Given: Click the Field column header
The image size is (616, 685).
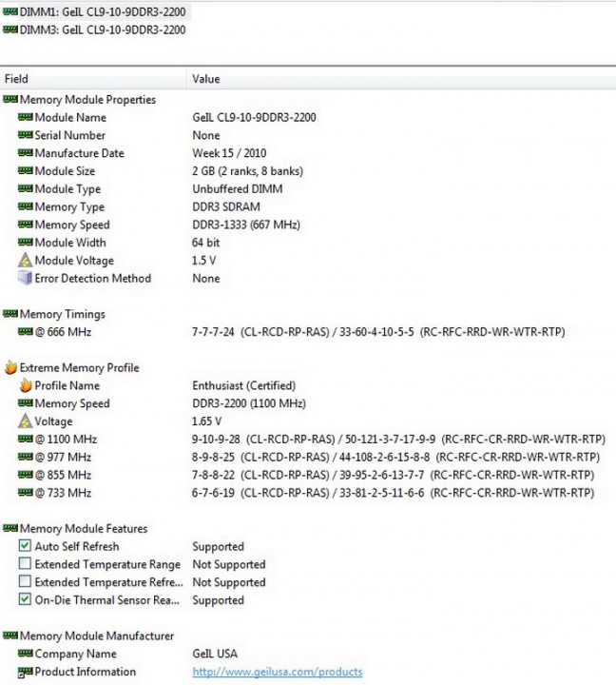Looking at the screenshot, I should [x=93, y=79].
